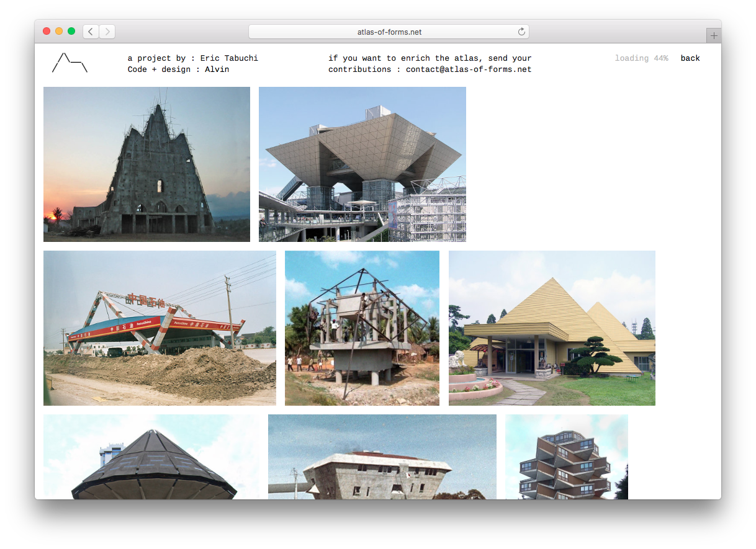Image resolution: width=756 pixels, height=549 pixels.
Task: Open the inverted pyramid building photo
Action: pos(362,164)
